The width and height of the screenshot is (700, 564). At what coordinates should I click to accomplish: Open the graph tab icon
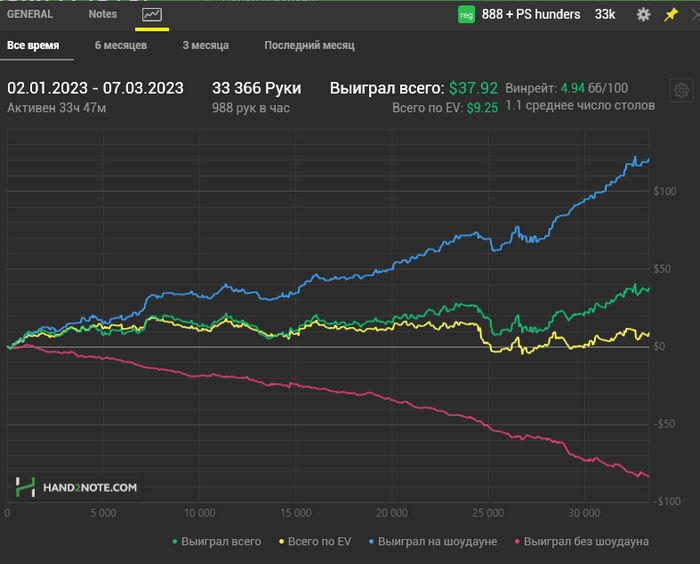[x=152, y=15]
